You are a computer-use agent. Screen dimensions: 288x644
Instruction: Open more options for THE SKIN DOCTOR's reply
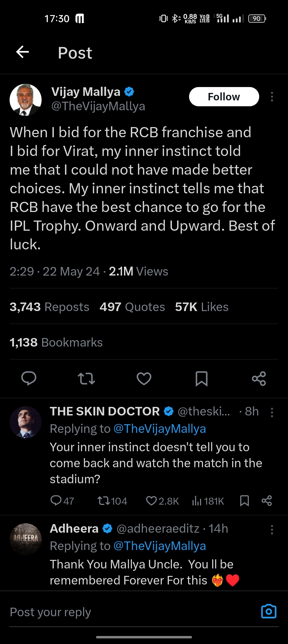(272, 413)
